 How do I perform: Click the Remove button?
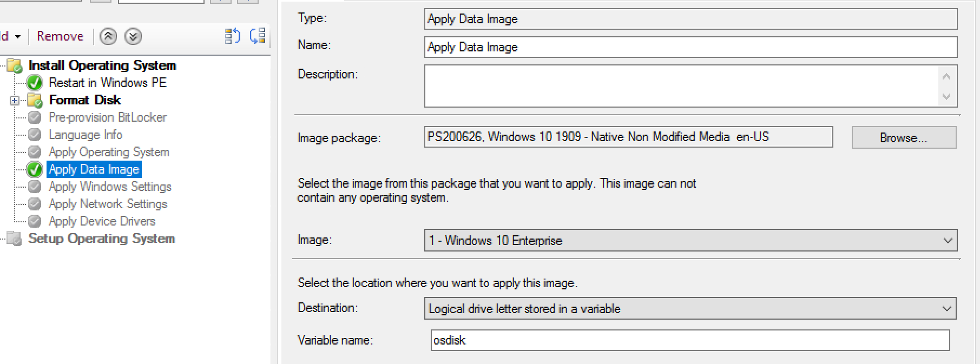click(x=60, y=36)
